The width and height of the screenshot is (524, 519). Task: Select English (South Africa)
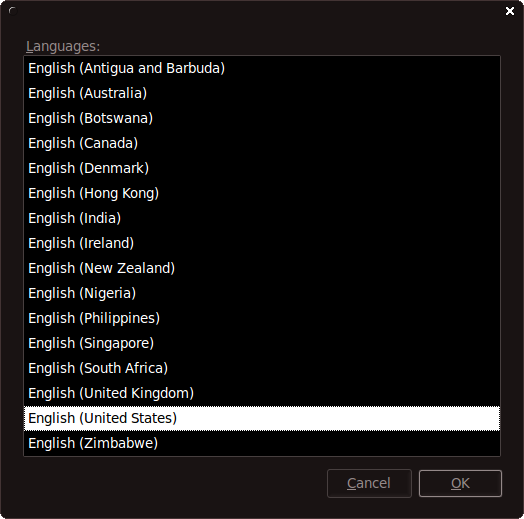262,368
